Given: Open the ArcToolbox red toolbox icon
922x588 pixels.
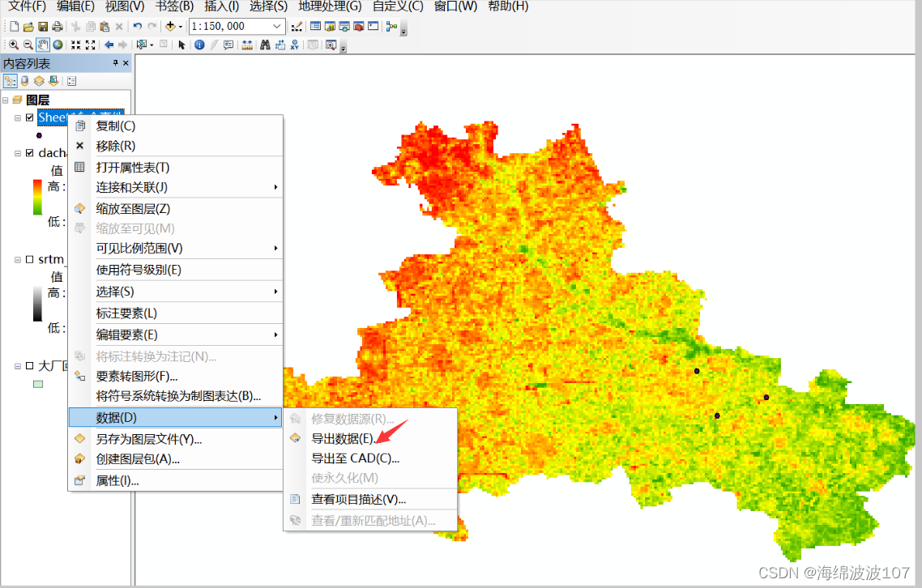Looking at the screenshot, I should point(359,27).
